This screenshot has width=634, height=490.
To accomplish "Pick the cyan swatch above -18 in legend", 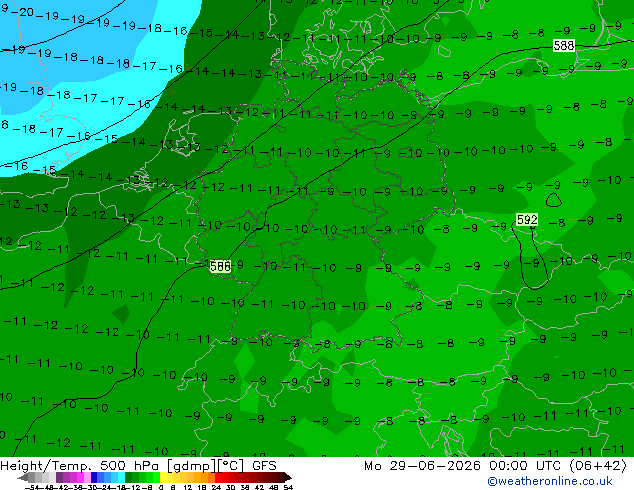I will click(121, 477).
